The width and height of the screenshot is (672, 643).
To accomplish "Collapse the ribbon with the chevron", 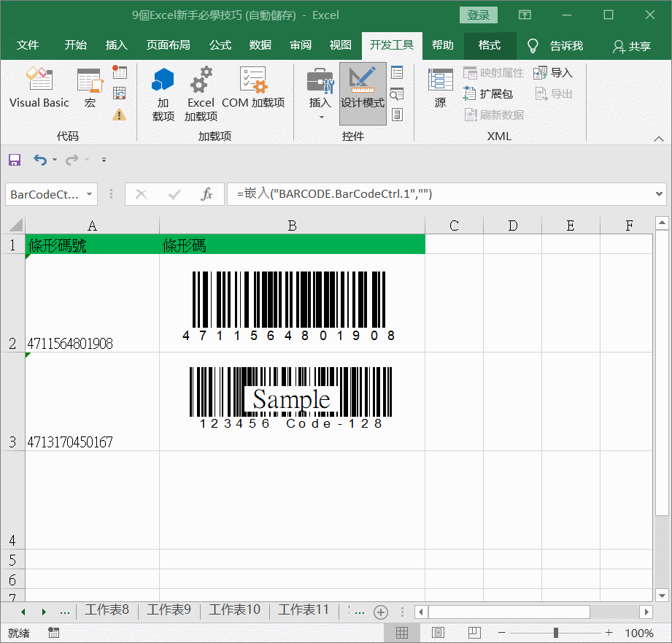I will point(659,139).
